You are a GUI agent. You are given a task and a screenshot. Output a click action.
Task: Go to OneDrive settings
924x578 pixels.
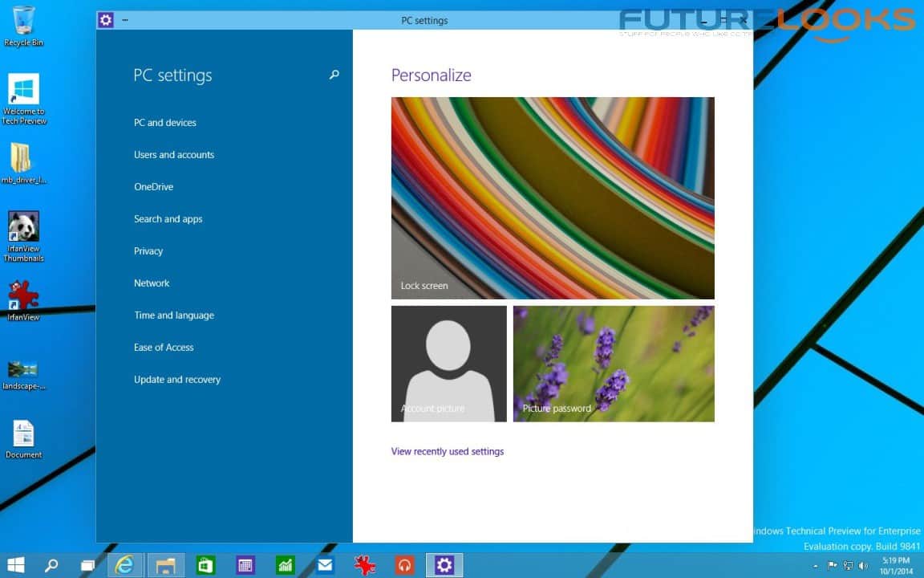pos(153,187)
